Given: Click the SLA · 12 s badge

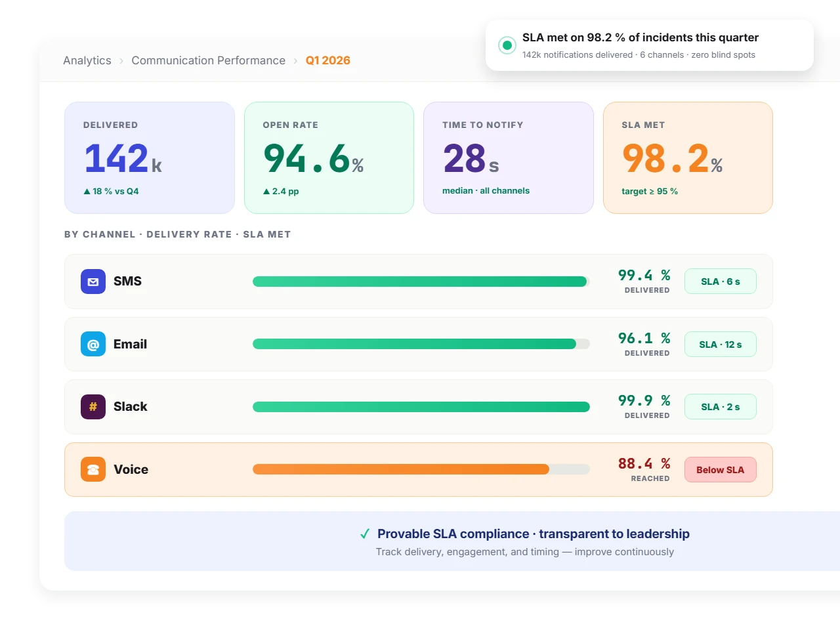Looking at the screenshot, I should tap(721, 345).
